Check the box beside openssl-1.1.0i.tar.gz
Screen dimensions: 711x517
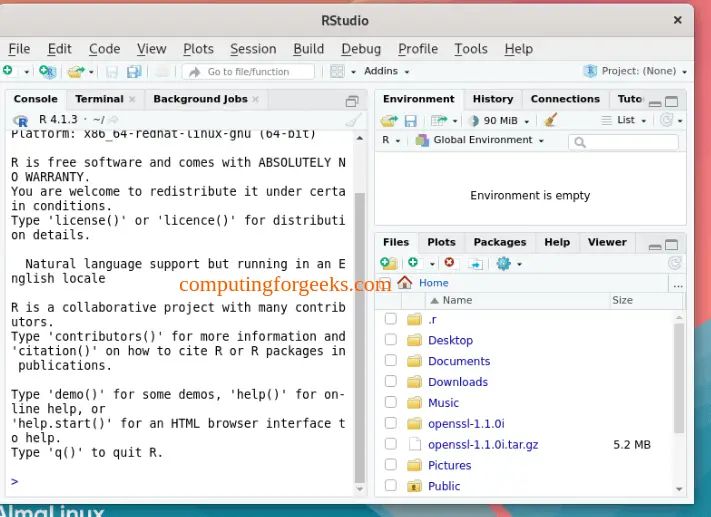(x=390, y=444)
